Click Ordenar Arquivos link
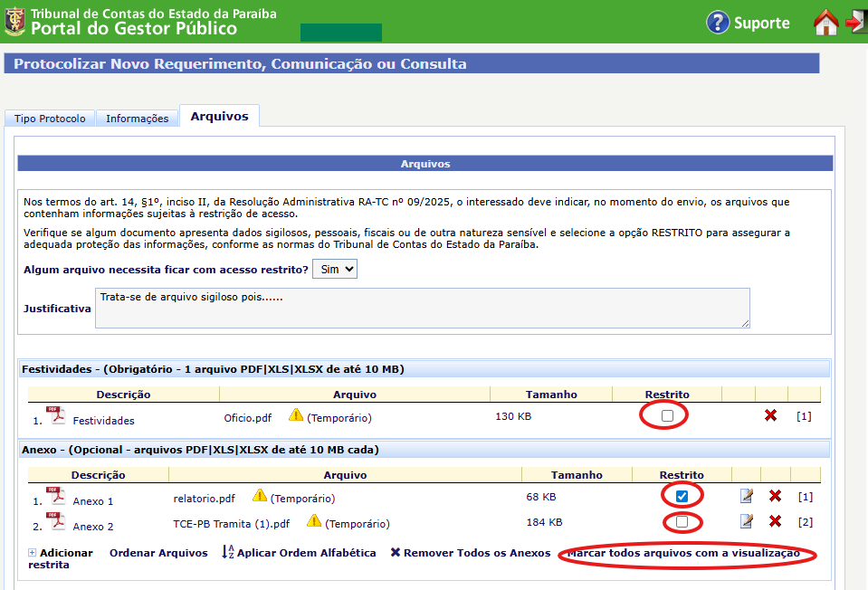 pyautogui.click(x=158, y=553)
